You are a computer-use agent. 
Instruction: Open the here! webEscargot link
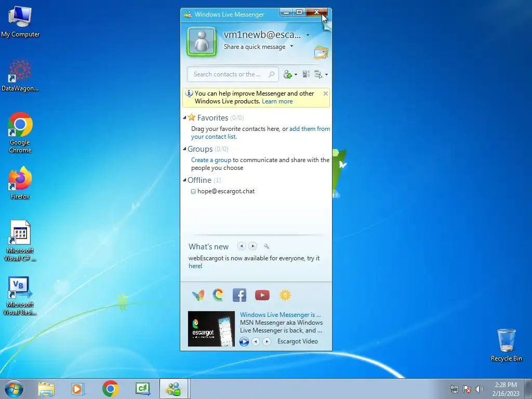click(x=195, y=266)
